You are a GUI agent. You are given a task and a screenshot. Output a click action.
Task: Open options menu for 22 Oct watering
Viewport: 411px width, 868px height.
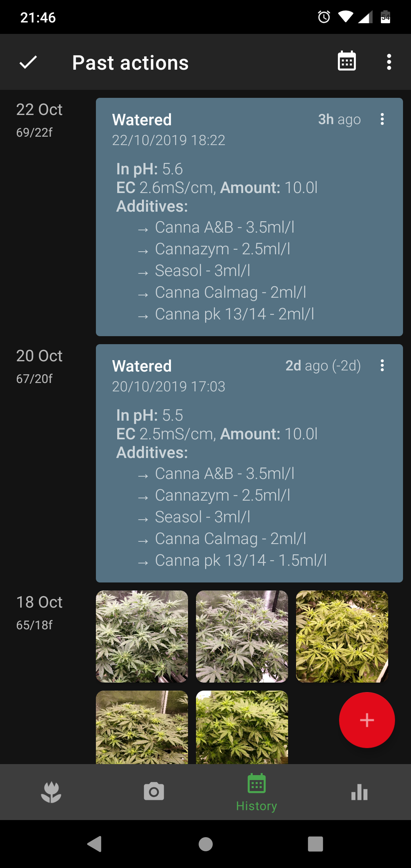382,119
